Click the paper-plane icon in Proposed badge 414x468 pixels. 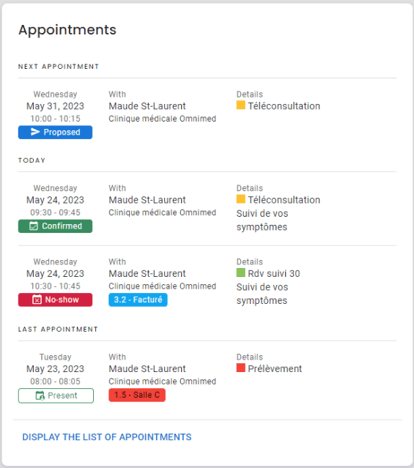(x=35, y=132)
